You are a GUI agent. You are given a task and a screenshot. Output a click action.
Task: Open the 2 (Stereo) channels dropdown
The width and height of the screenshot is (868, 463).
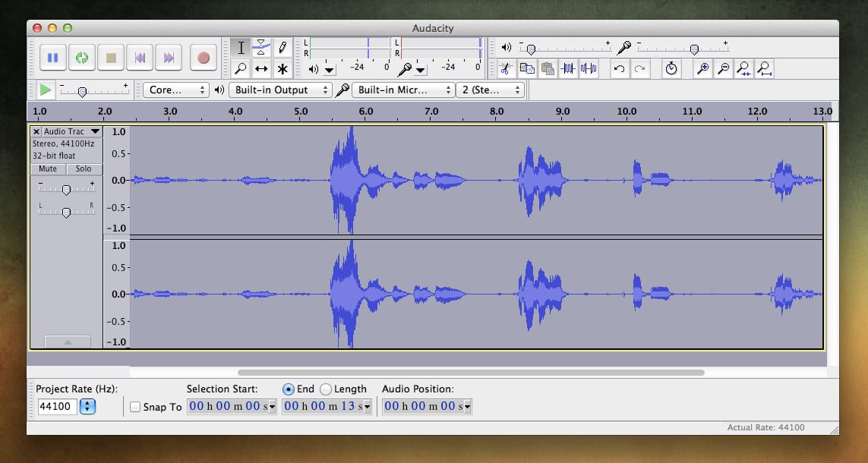[x=491, y=90]
